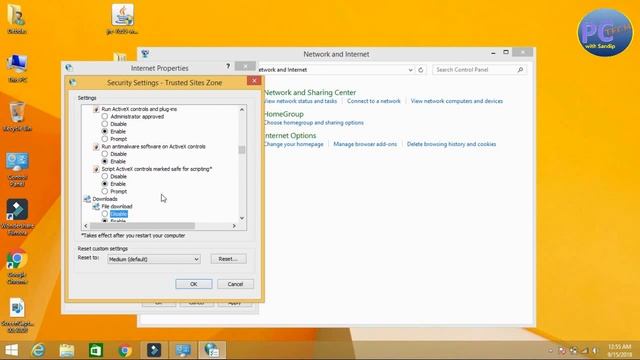Click the network icon in system tray
This screenshot has width=640, height=360.
[584, 351]
